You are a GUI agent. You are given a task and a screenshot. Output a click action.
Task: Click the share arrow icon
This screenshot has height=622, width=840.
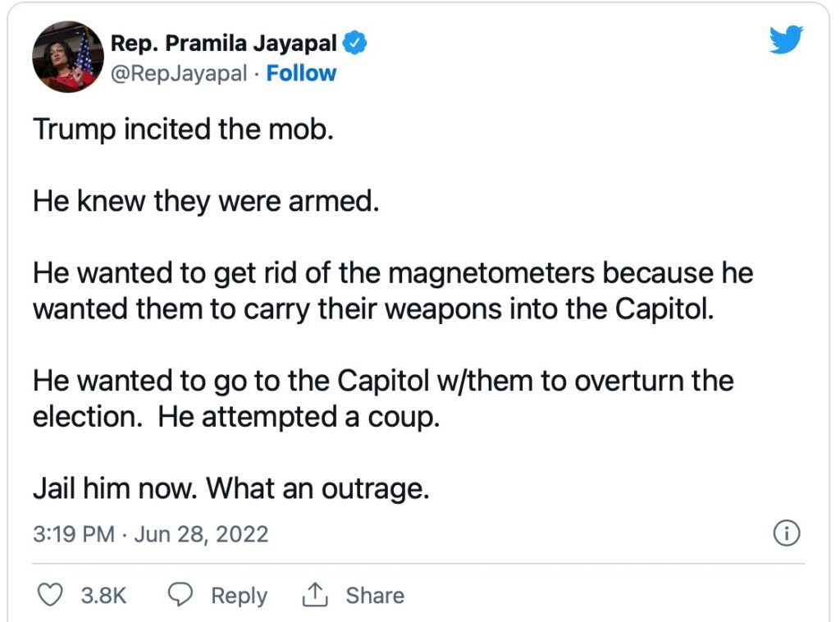pyautogui.click(x=315, y=595)
